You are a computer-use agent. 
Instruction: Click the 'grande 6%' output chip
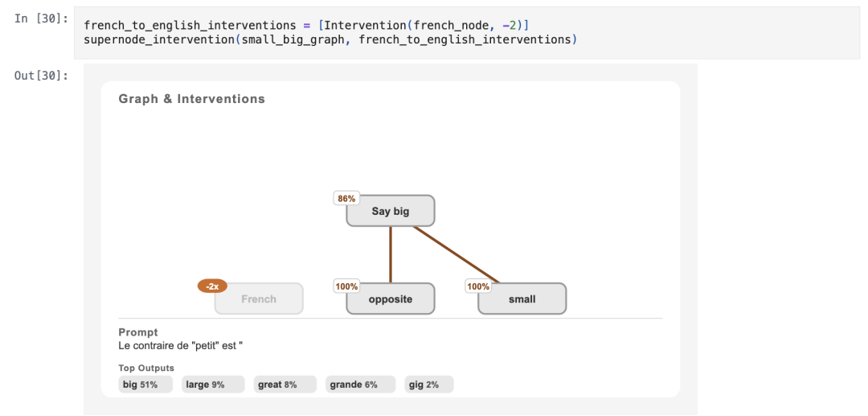point(360,385)
